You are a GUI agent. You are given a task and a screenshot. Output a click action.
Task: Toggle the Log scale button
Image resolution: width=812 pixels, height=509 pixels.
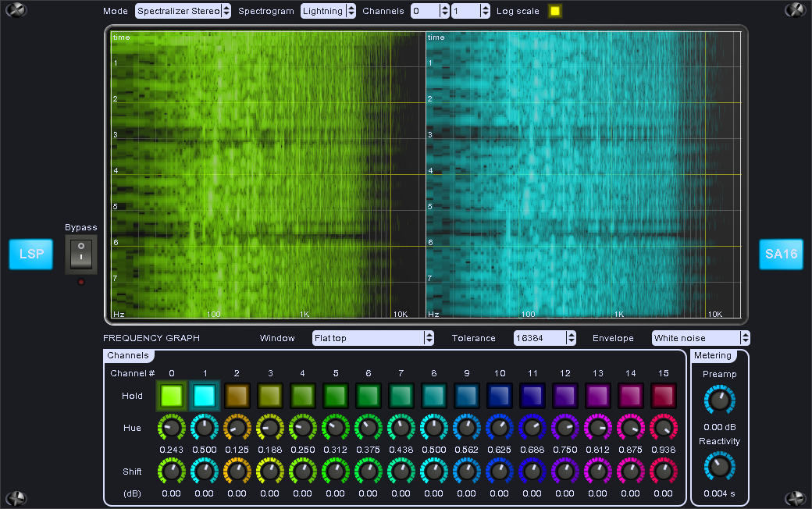coord(554,11)
